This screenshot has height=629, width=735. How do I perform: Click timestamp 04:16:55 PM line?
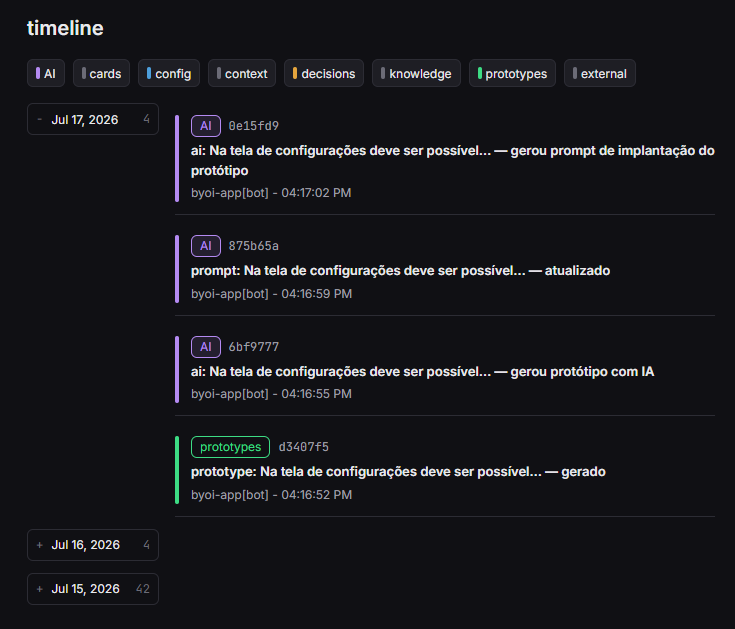(x=271, y=394)
